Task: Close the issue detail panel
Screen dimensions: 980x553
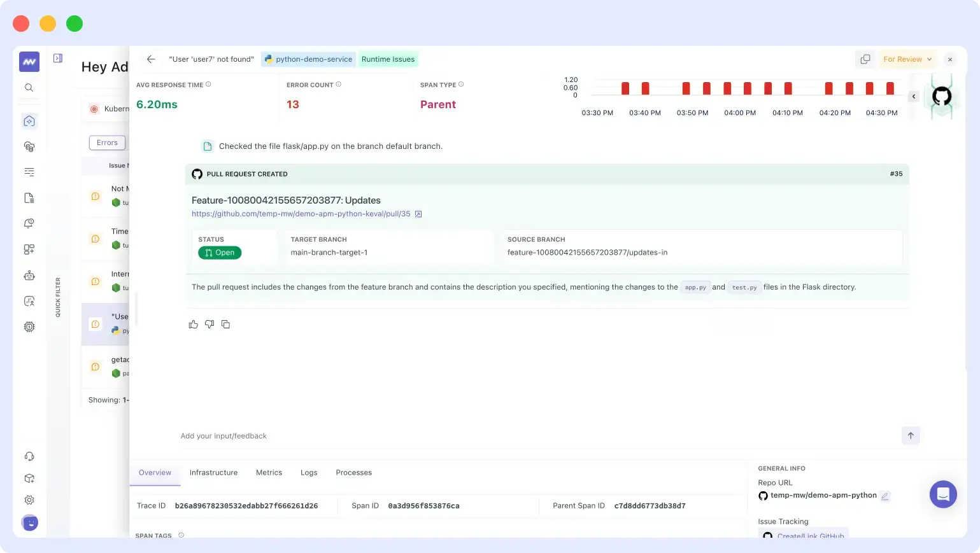Action: pos(950,59)
